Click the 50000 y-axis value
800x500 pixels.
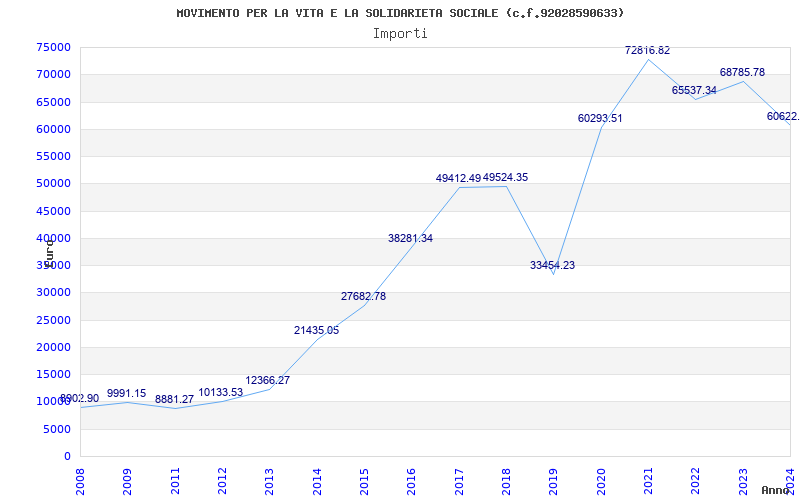pyautogui.click(x=54, y=184)
